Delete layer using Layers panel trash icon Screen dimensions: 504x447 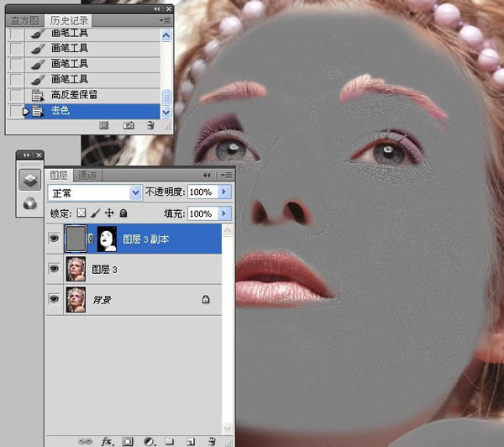pos(212,441)
